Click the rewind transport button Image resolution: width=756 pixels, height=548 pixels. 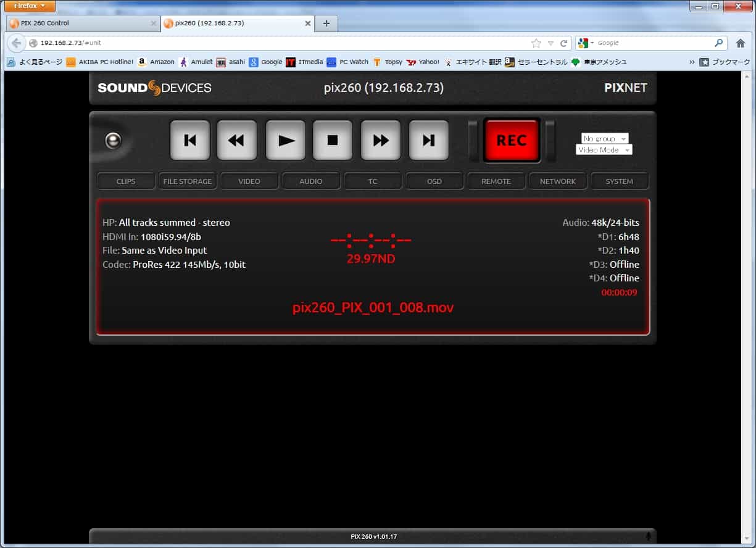237,140
